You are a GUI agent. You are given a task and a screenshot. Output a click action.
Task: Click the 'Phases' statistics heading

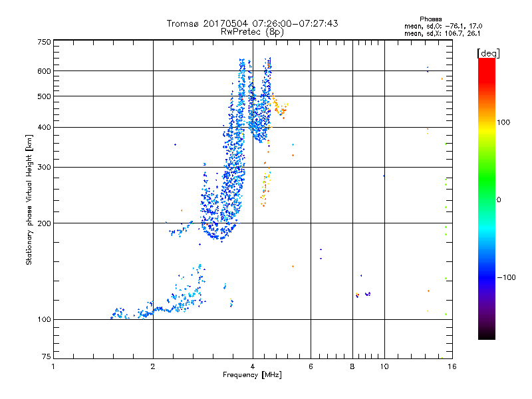point(430,19)
